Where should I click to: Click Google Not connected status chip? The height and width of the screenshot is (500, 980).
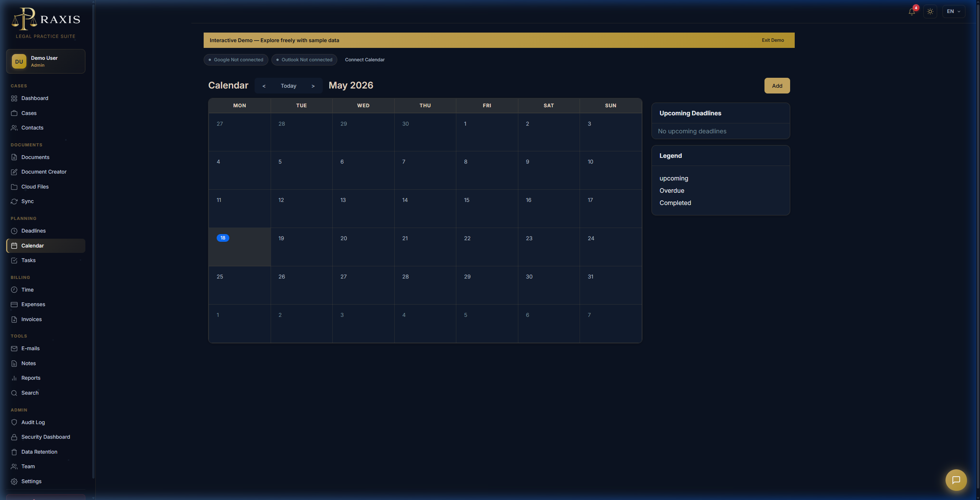tap(236, 60)
